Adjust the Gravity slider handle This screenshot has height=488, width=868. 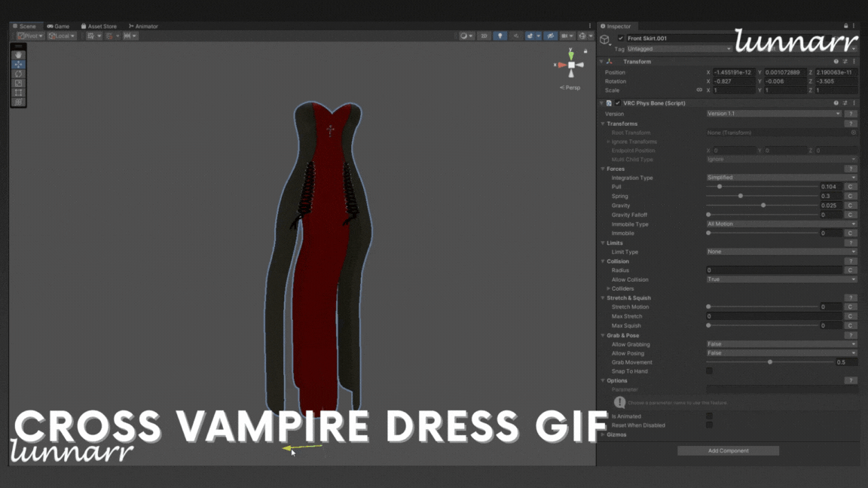(x=763, y=206)
